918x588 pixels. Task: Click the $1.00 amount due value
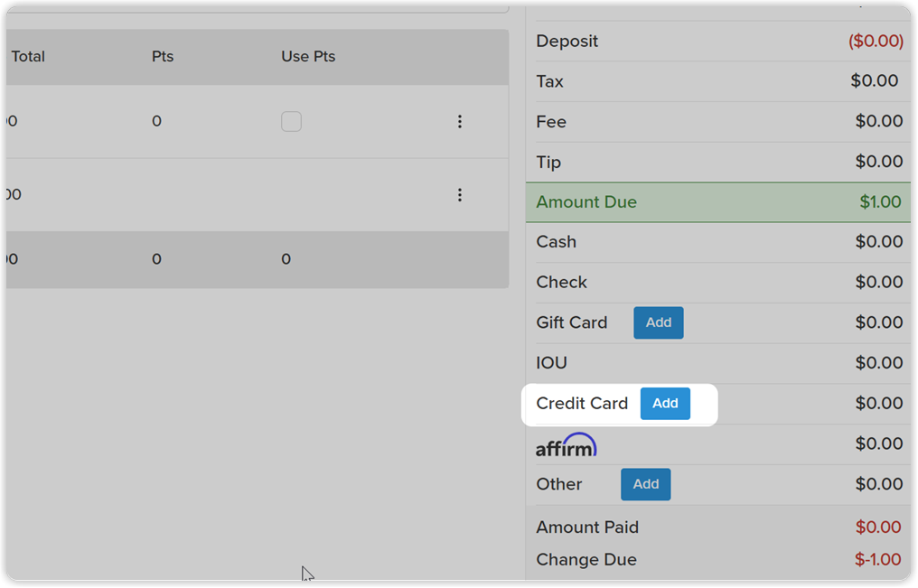point(880,201)
